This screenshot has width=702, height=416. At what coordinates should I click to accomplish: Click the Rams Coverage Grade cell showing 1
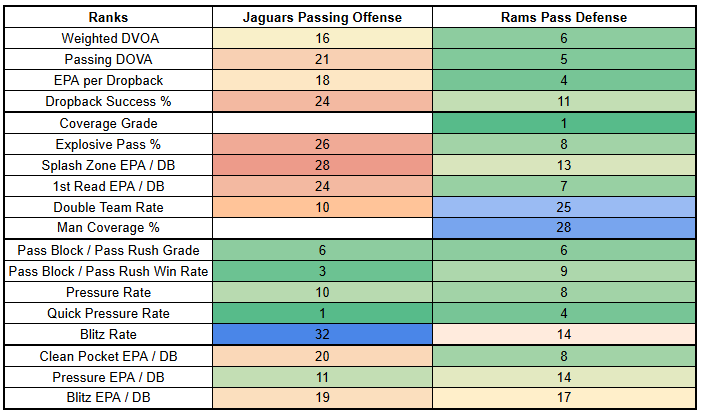pyautogui.click(x=566, y=124)
